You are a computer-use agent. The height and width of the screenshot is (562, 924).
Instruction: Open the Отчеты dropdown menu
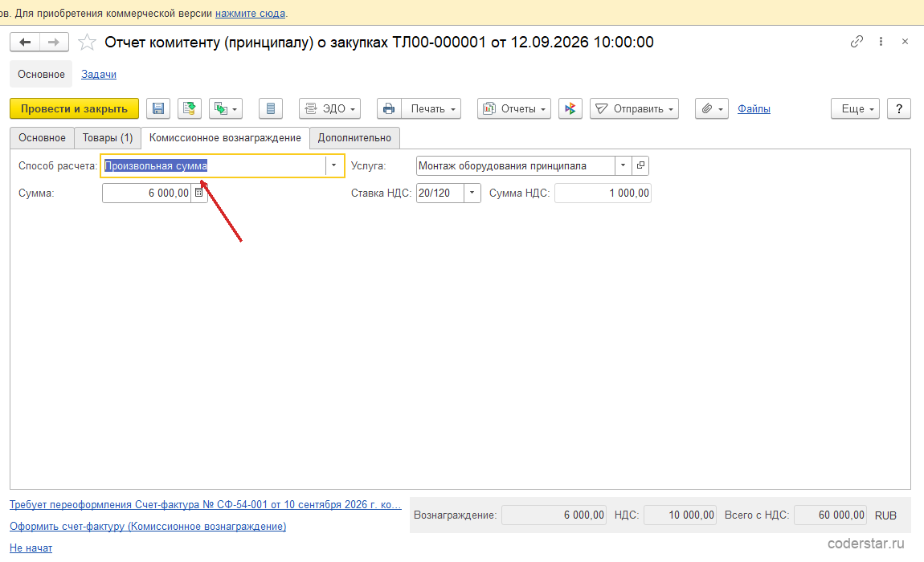tap(514, 108)
